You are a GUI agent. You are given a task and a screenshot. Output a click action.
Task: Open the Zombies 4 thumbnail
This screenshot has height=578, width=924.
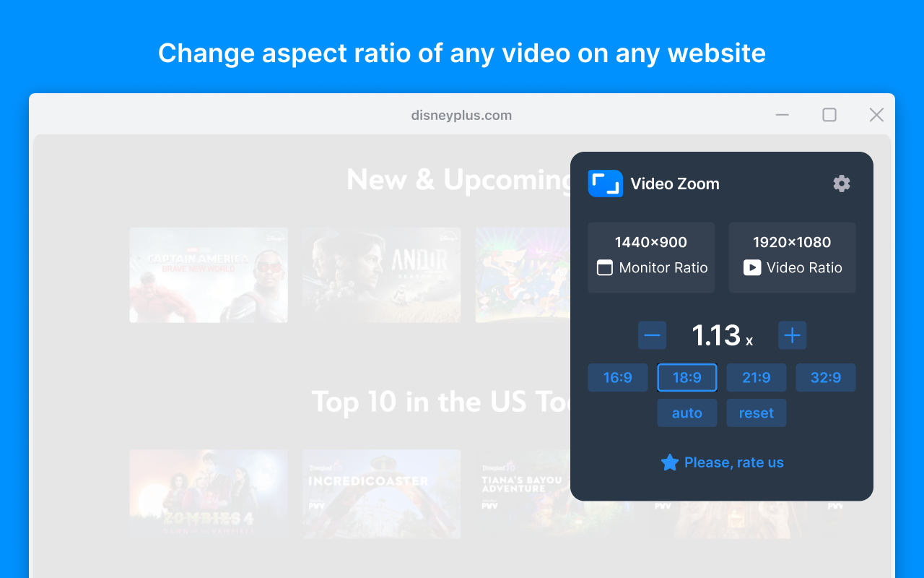[209, 494]
